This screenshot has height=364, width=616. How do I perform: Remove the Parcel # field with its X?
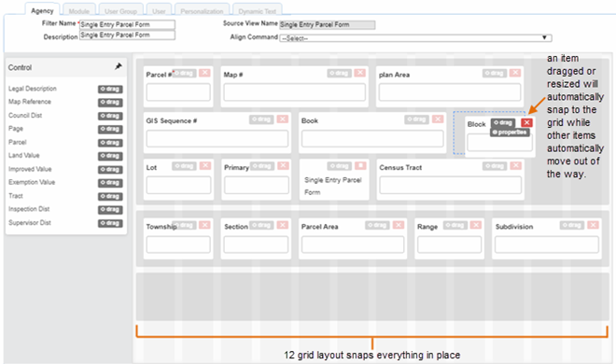(204, 73)
